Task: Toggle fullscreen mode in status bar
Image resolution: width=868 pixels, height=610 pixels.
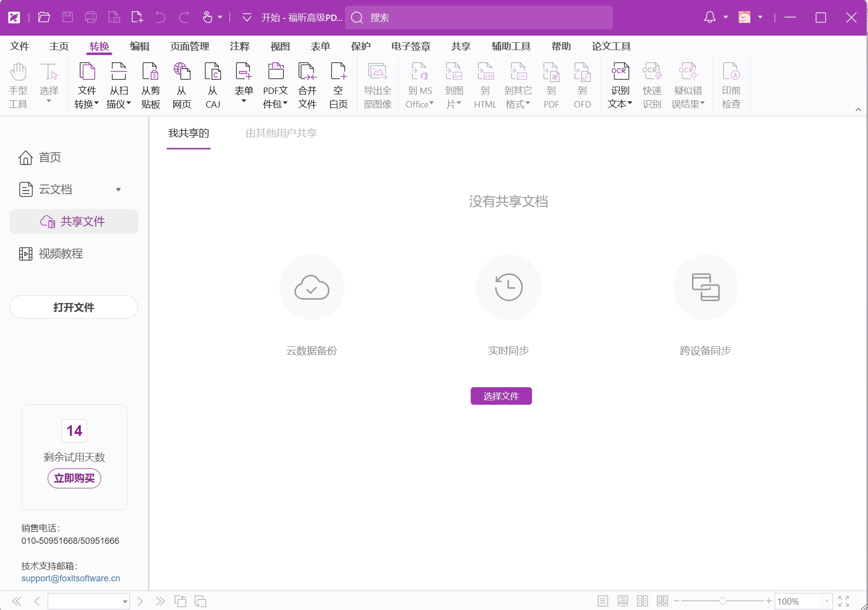Action: coord(844,601)
